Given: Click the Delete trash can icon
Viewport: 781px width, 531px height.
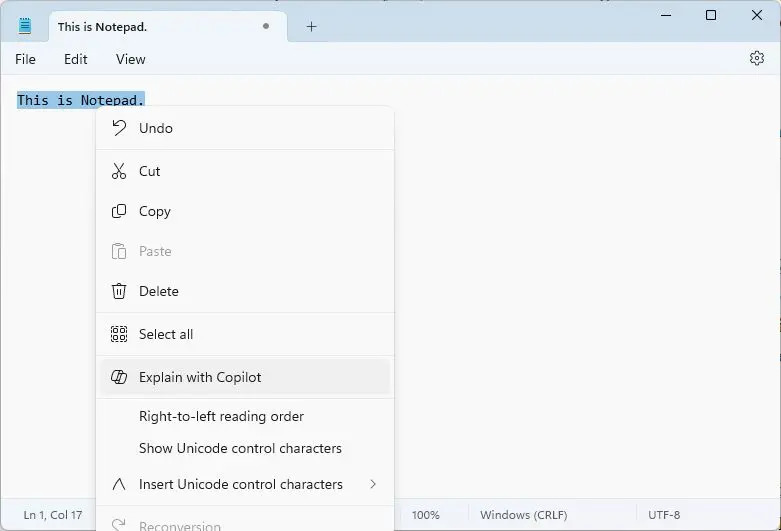Looking at the screenshot, I should pyautogui.click(x=119, y=291).
